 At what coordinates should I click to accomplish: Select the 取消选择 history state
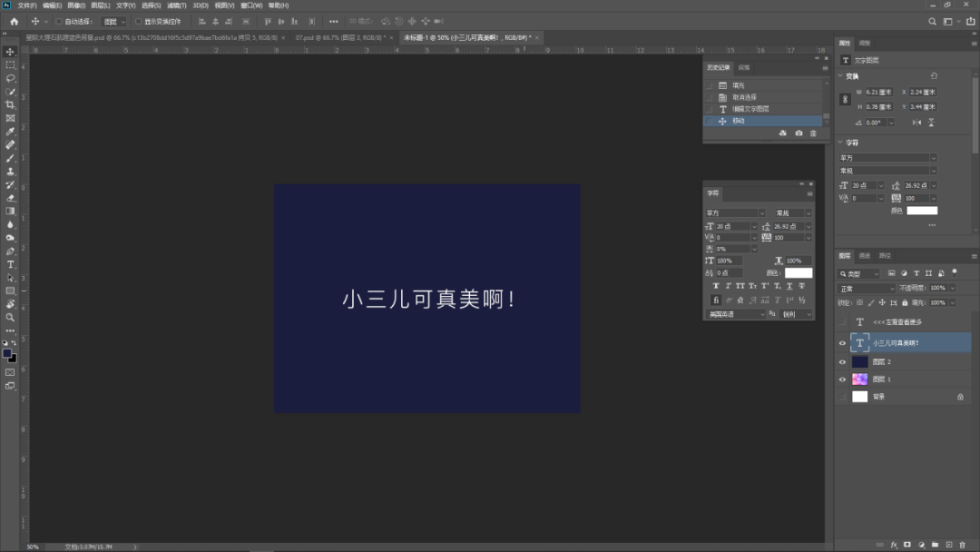tap(744, 97)
